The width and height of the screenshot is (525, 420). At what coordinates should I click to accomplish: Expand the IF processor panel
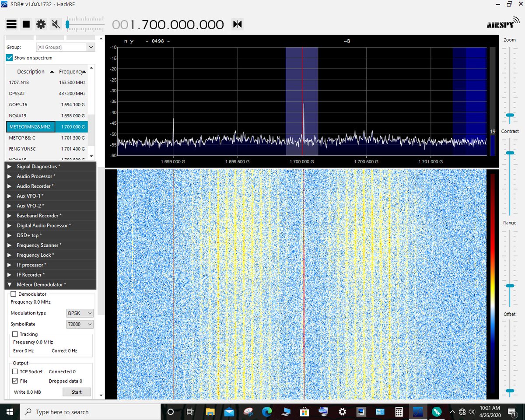pos(50,265)
